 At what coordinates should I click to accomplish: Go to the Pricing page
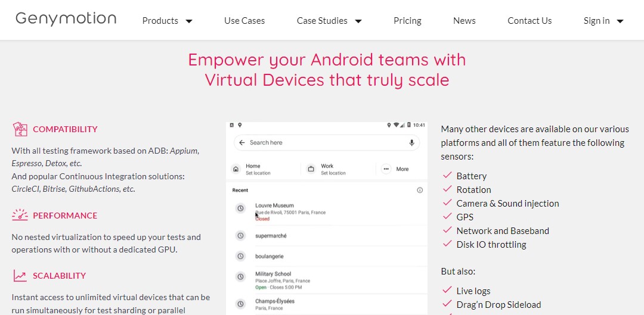pyautogui.click(x=407, y=20)
